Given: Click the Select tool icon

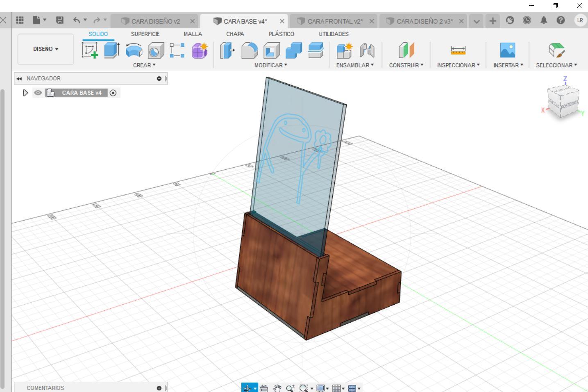Looking at the screenshot, I should point(556,50).
